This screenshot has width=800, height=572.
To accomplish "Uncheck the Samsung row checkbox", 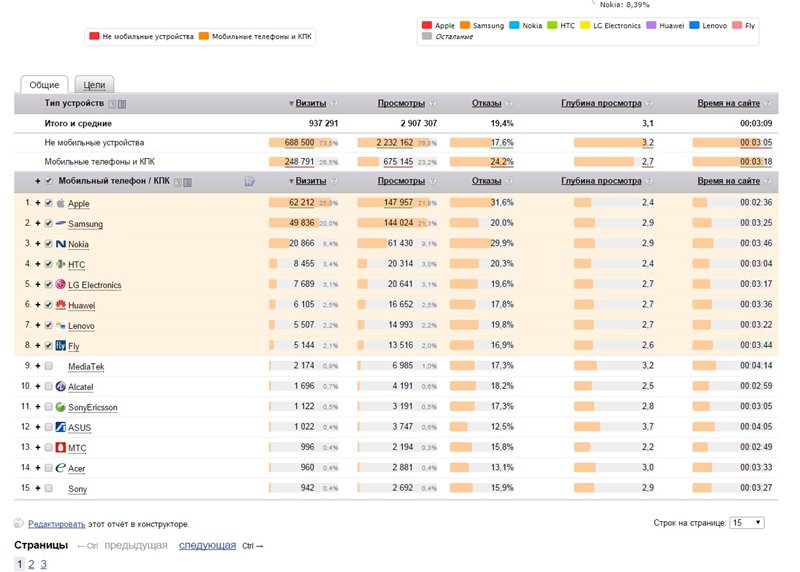I will point(48,224).
